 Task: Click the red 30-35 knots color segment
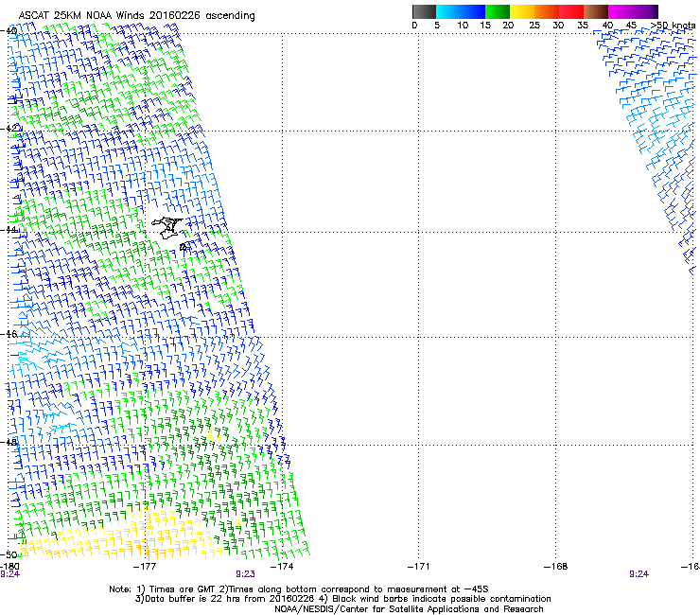[x=571, y=11]
